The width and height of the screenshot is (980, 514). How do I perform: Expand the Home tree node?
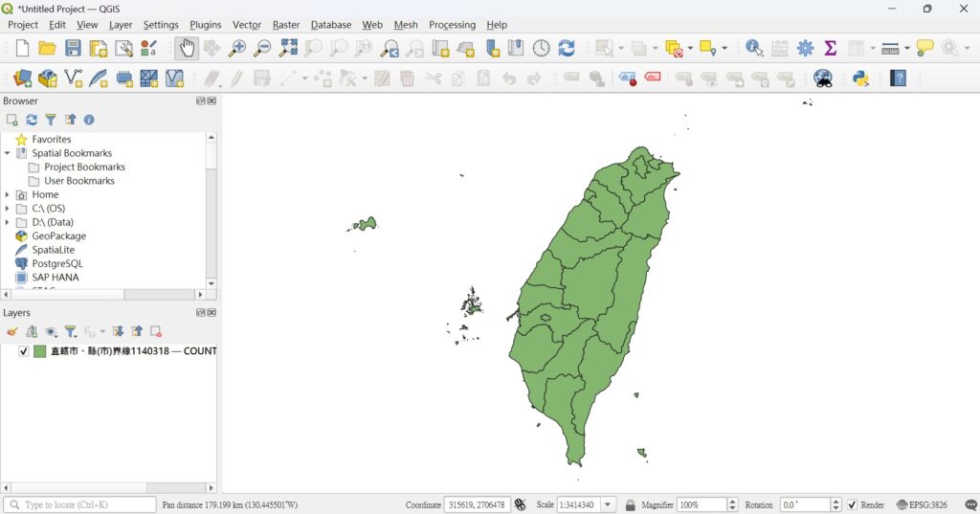point(8,194)
